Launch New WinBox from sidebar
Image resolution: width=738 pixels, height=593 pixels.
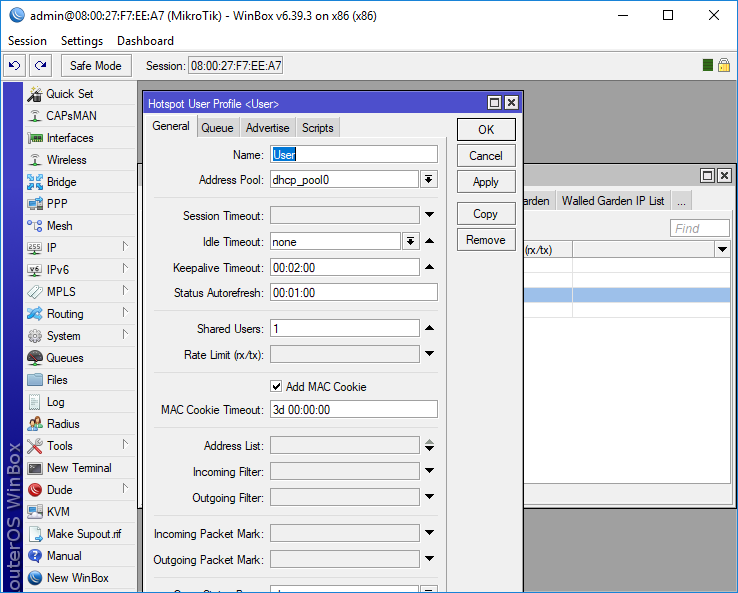point(80,578)
